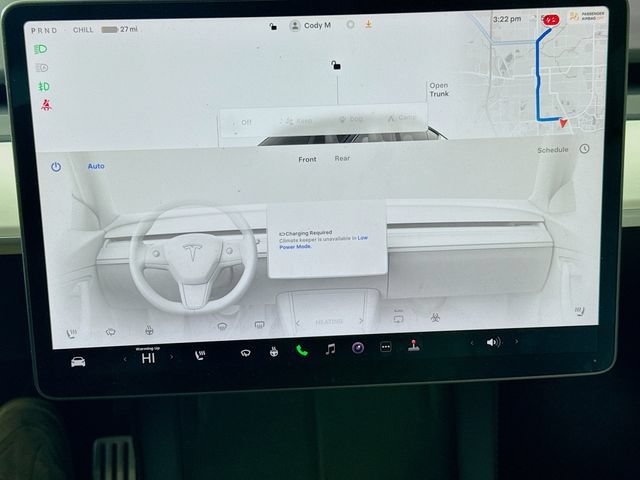Tap the windshield defrost icon in bottom bar

coord(245,353)
